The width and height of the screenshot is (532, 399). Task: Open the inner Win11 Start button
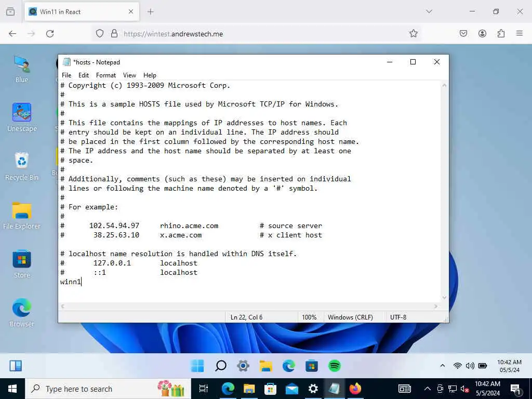pyautogui.click(x=197, y=366)
